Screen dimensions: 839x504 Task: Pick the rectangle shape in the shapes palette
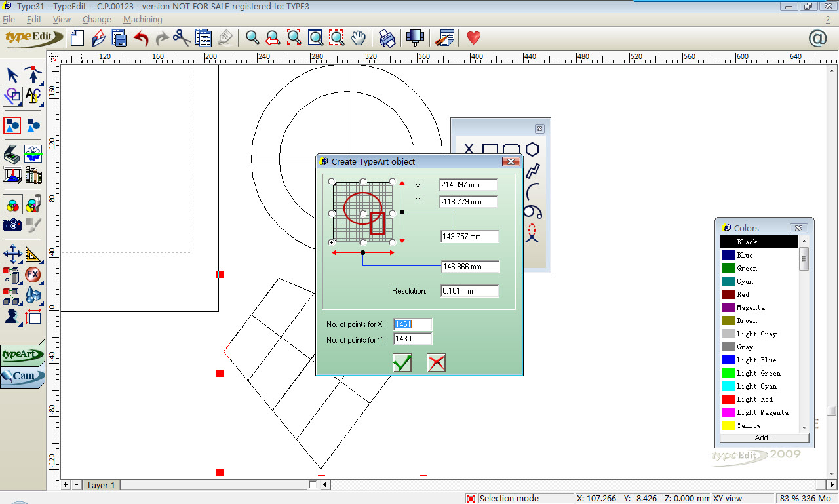tap(490, 150)
